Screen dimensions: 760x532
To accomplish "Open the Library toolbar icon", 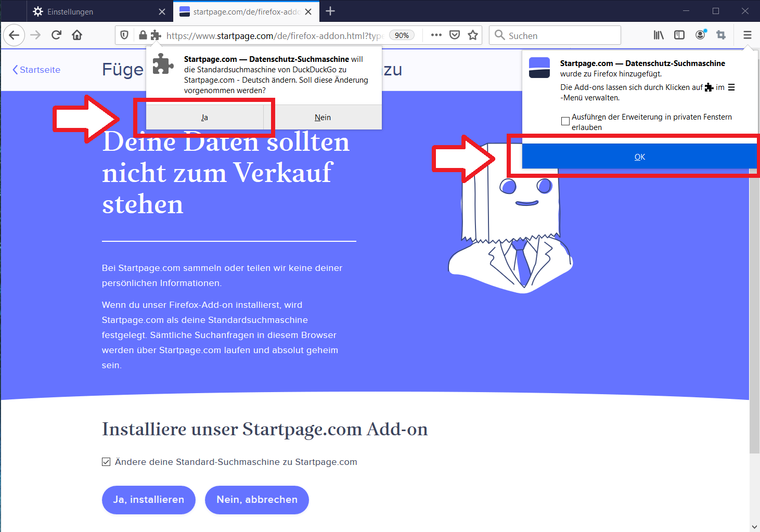I will (659, 35).
